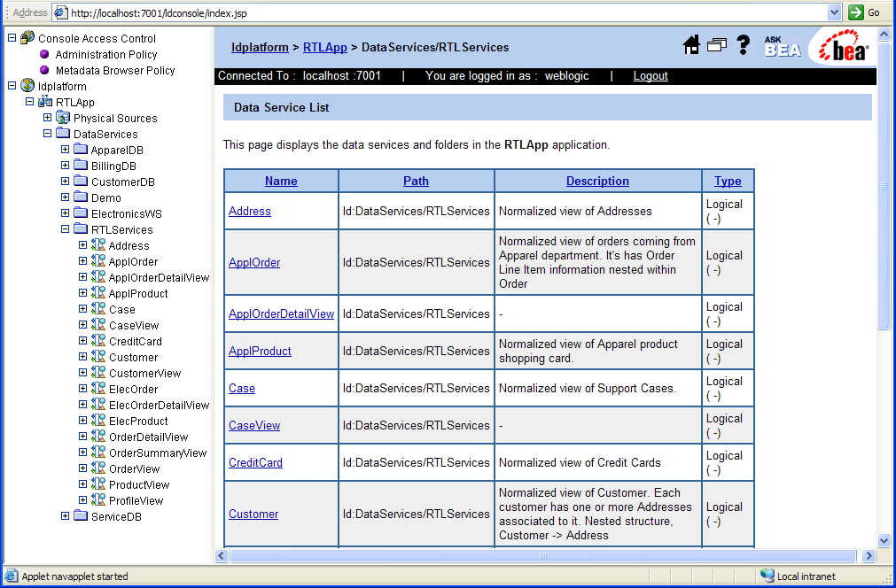The width and height of the screenshot is (896, 588).
Task: Click the horizontal scrollbar right arrow
Action: coord(869,555)
